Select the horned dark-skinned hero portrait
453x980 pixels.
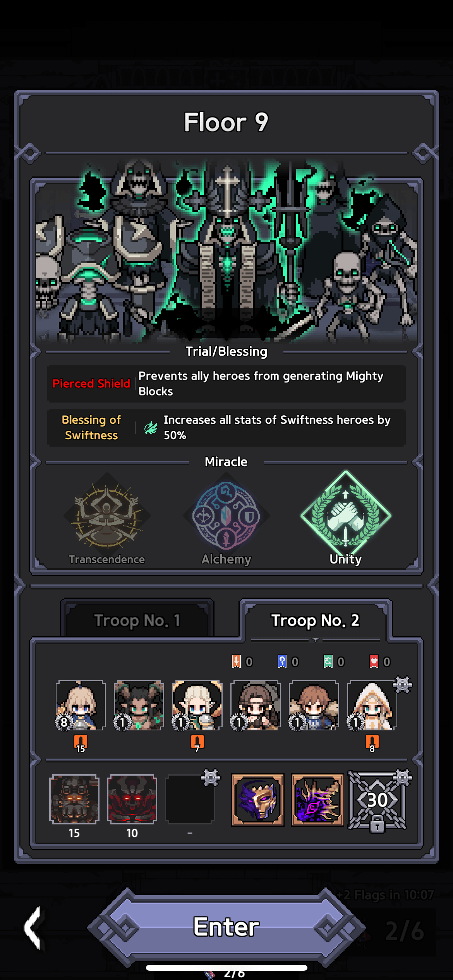point(139,705)
